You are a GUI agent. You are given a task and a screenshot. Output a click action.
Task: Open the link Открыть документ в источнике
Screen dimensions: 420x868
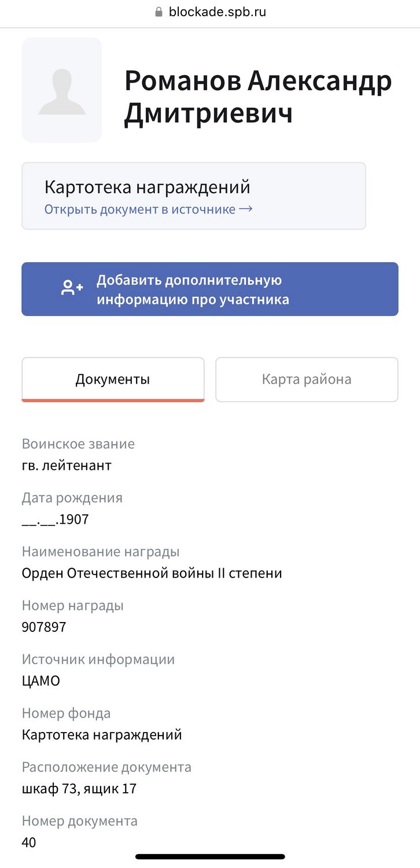click(140, 209)
